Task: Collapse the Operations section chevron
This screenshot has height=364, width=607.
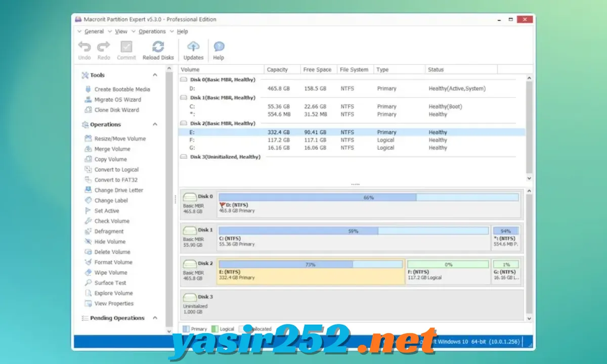Action: click(x=155, y=124)
